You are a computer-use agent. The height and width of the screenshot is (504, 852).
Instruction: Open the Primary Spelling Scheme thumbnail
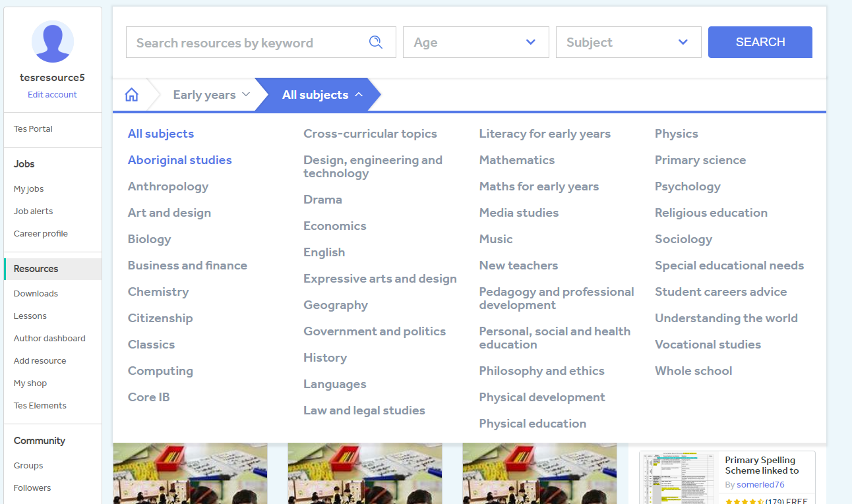677,478
